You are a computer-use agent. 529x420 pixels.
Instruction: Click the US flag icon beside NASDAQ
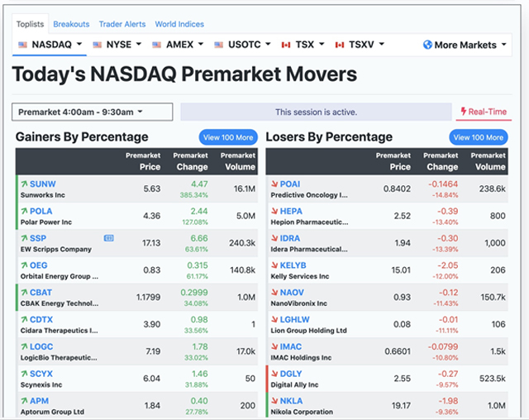22,45
